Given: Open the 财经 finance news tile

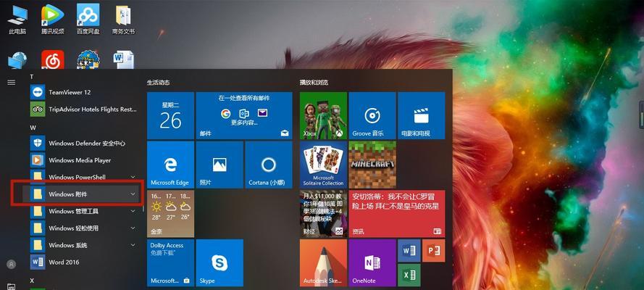Looking at the screenshot, I should (323, 214).
